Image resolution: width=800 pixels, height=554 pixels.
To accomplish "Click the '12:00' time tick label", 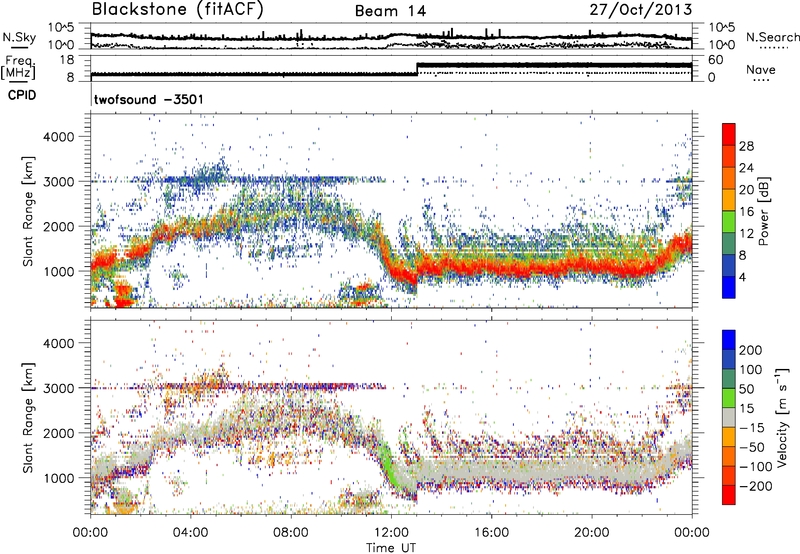I will 391,533.
